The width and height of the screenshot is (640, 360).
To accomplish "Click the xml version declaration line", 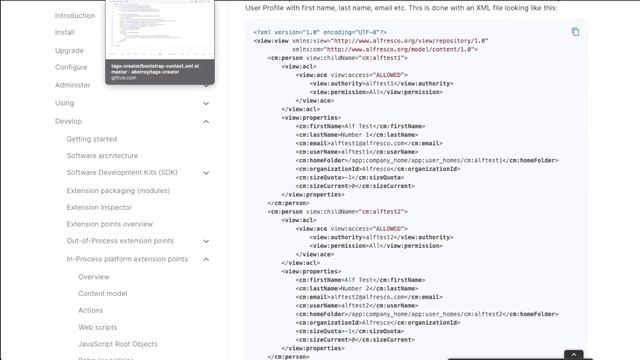I will point(320,32).
